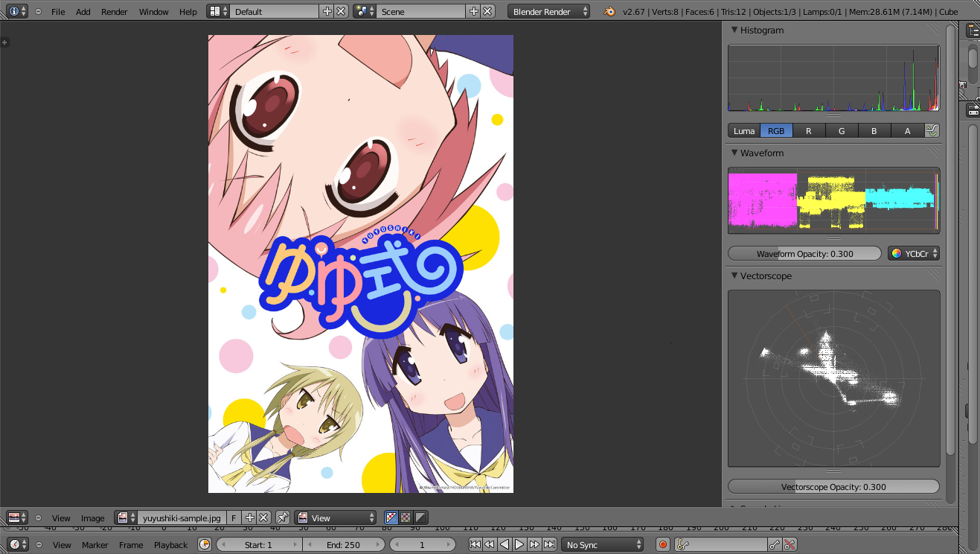Image resolution: width=980 pixels, height=554 pixels.
Task: Open the Info editor type selector
Action: [x=18, y=11]
